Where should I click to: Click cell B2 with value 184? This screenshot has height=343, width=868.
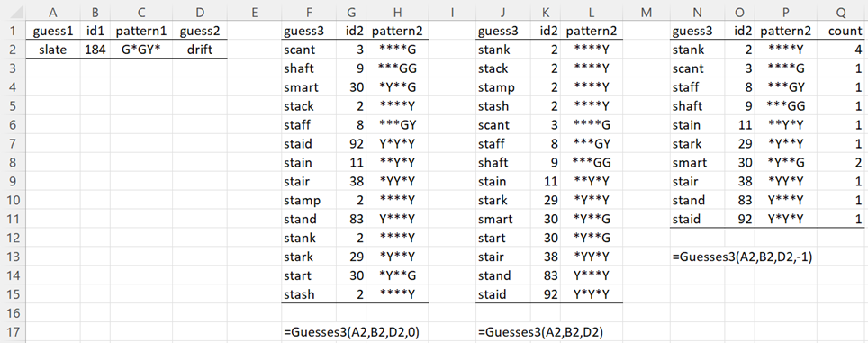point(95,50)
